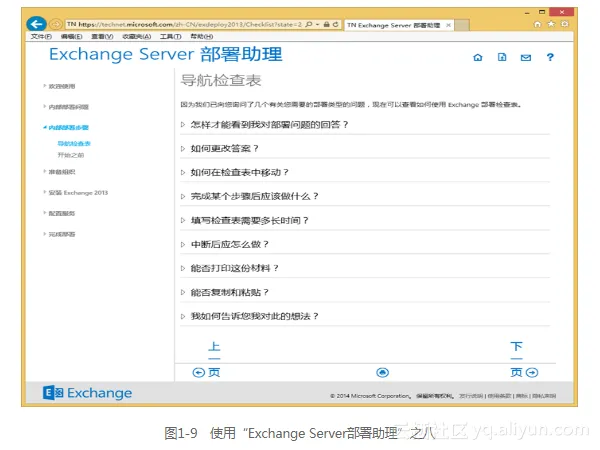Expand 准备组织 in the left navigation
Image resolution: width=600 pixels, height=450 pixels.
point(60,171)
